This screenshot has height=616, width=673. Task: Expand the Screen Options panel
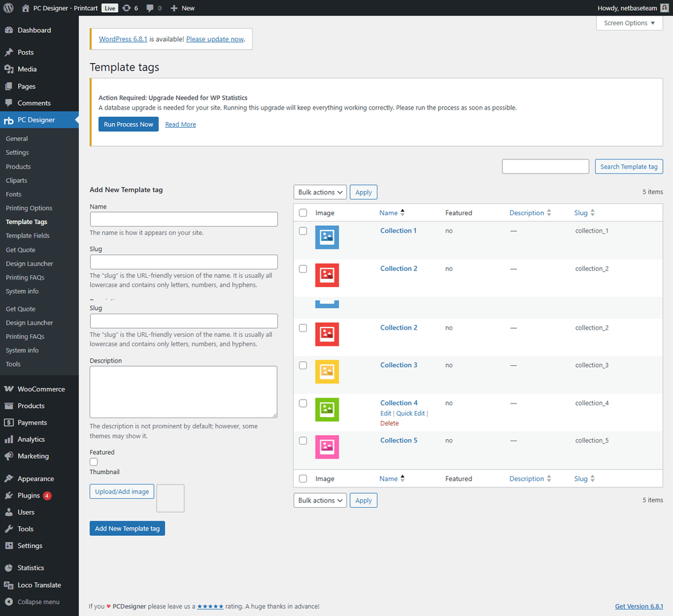coord(629,23)
